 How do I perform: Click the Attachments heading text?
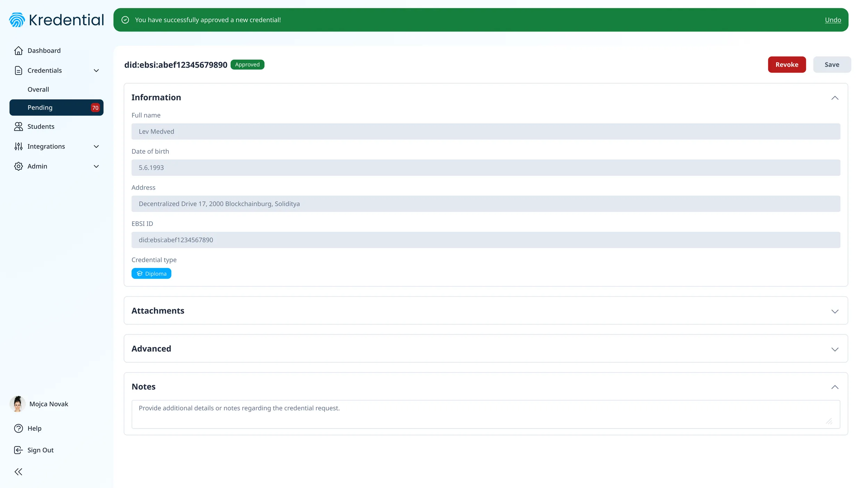pos(158,311)
